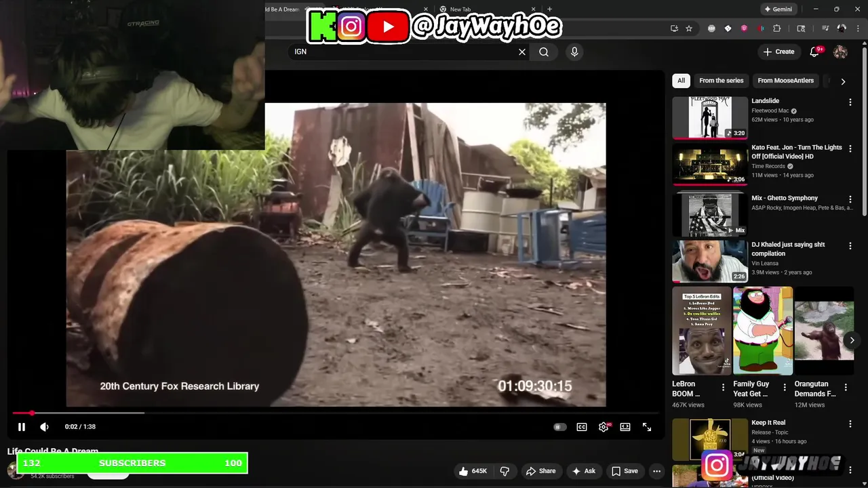Open options menu for Kato Turn The Lights Off

(x=850, y=149)
